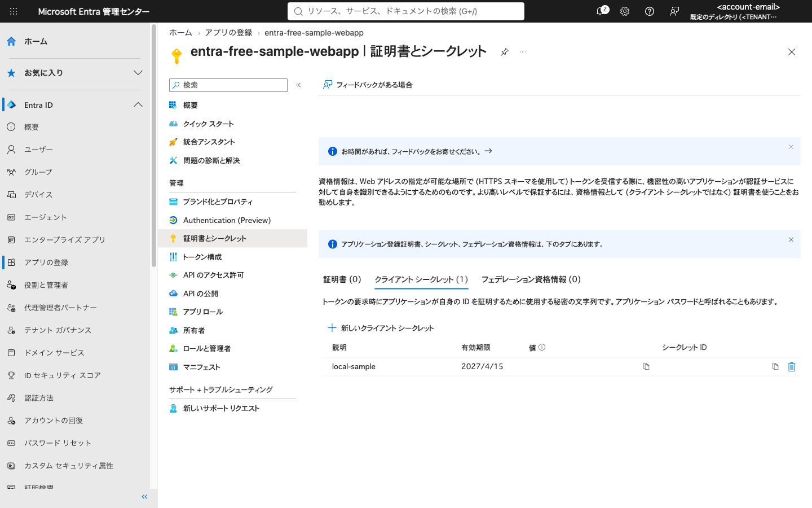Focus the global resource search box
The width and height of the screenshot is (812, 508).
(x=406, y=11)
